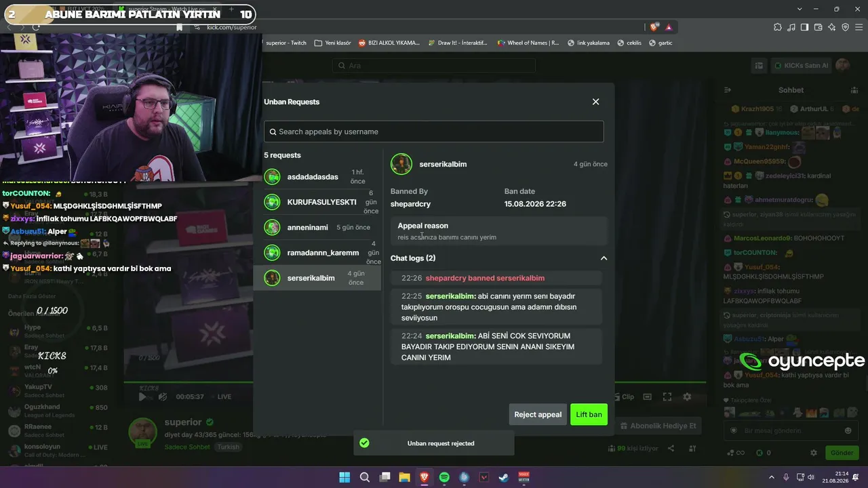Open YakupTV channel in the sidebar
The height and width of the screenshot is (488, 868).
point(58,391)
